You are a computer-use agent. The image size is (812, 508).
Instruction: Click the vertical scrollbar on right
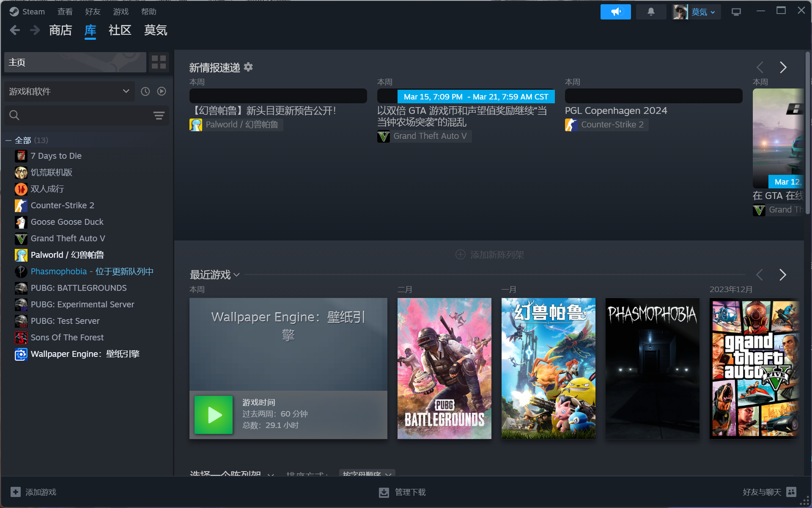click(807, 132)
